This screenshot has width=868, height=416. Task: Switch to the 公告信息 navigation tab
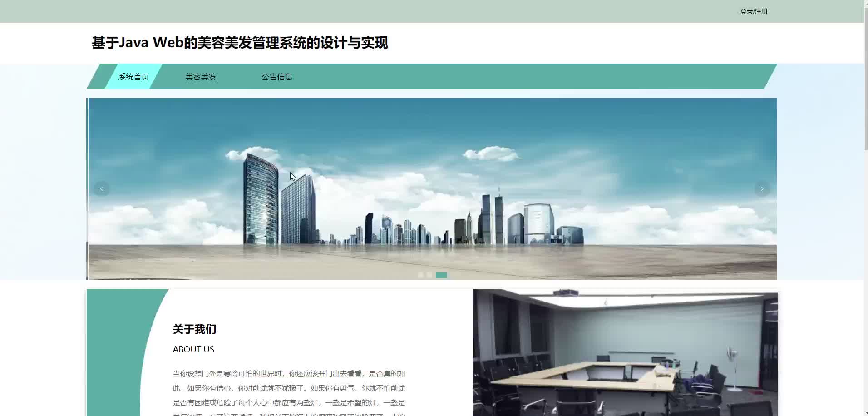pyautogui.click(x=277, y=77)
